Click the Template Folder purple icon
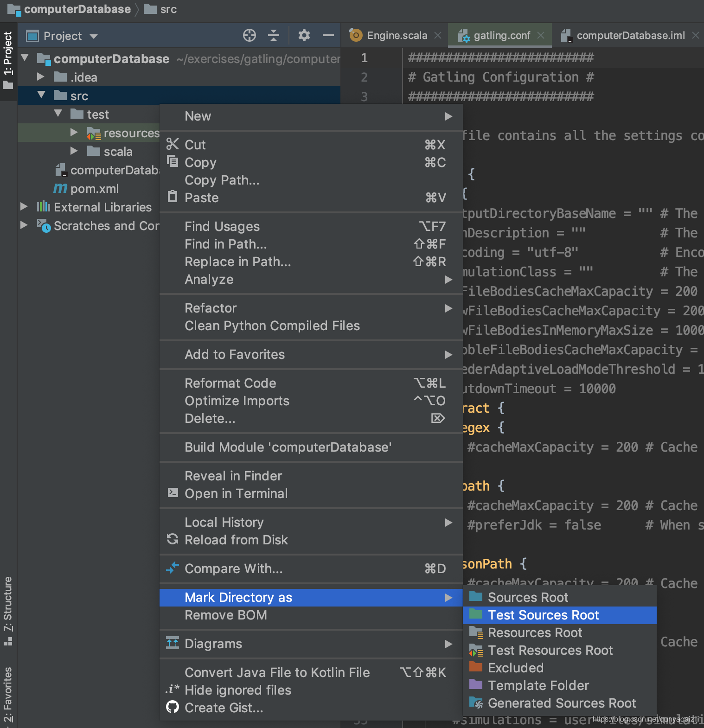Image resolution: width=704 pixels, height=728 pixels. pyautogui.click(x=476, y=684)
